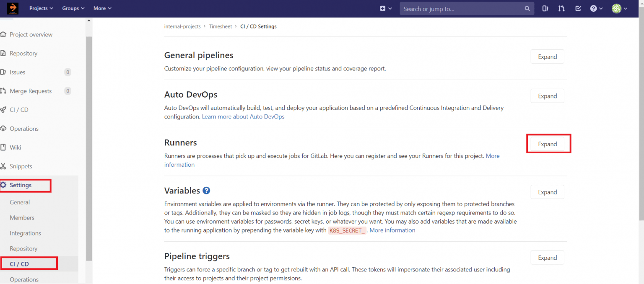Go to Timesheet breadcrumb
Screen dimensions: 644x284
coord(221,26)
